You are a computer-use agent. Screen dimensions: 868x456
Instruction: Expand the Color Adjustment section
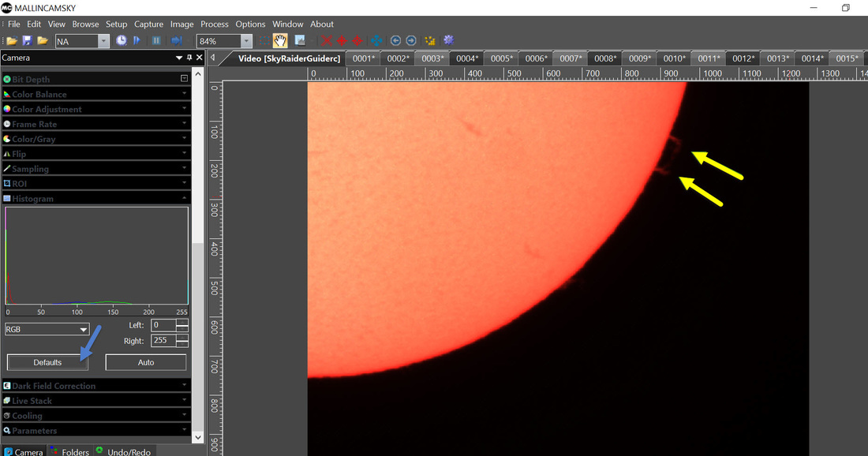point(96,109)
